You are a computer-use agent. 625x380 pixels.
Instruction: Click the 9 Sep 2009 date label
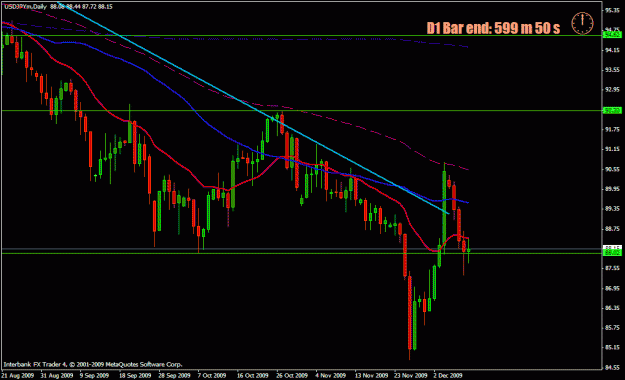pyautogui.click(x=94, y=375)
